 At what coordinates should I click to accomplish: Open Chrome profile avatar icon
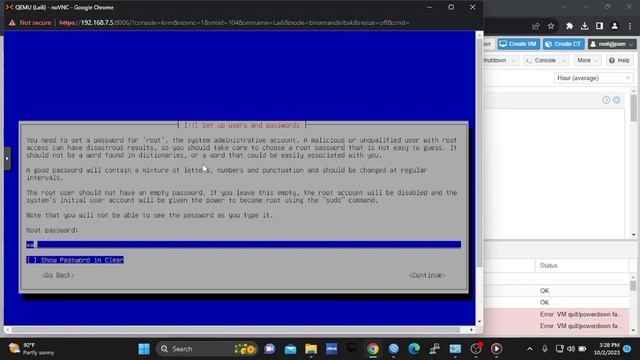(614, 26)
